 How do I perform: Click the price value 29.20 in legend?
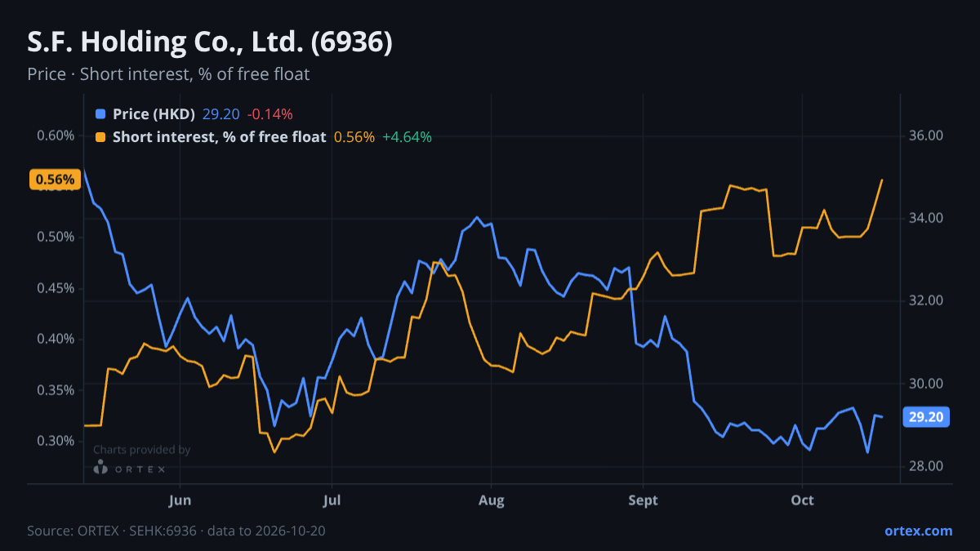click(x=220, y=114)
